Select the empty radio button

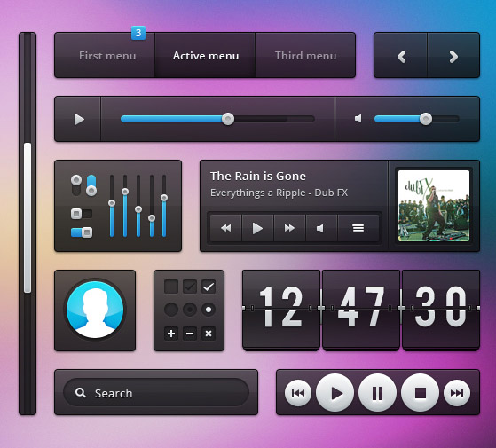171,310
